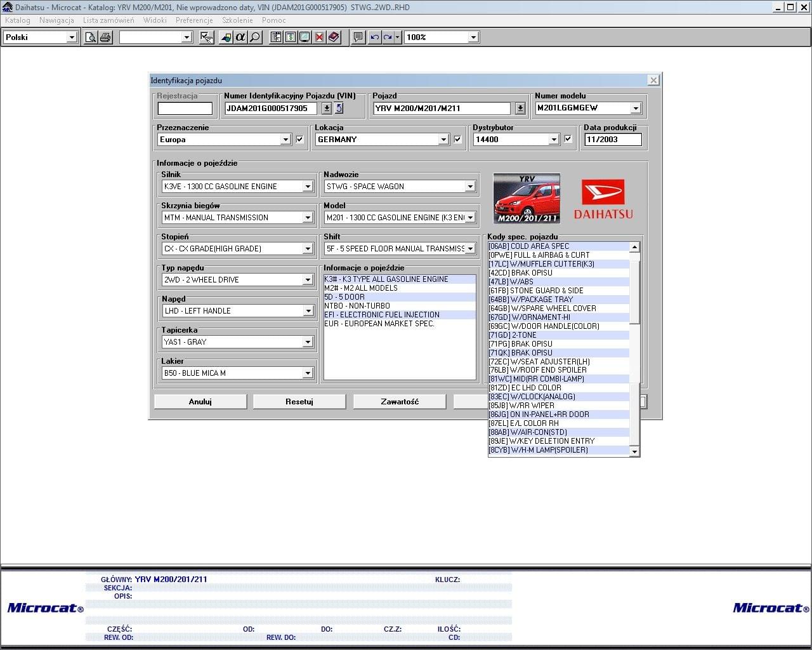The height and width of the screenshot is (650, 812).
Task: Click the Daihatsu logo image
Action: point(603,199)
